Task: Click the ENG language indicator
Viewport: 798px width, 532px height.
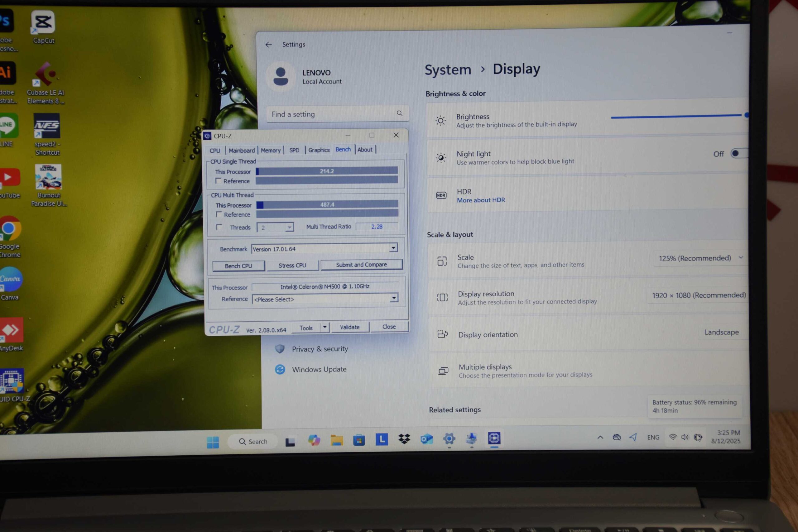Action: pos(653,437)
